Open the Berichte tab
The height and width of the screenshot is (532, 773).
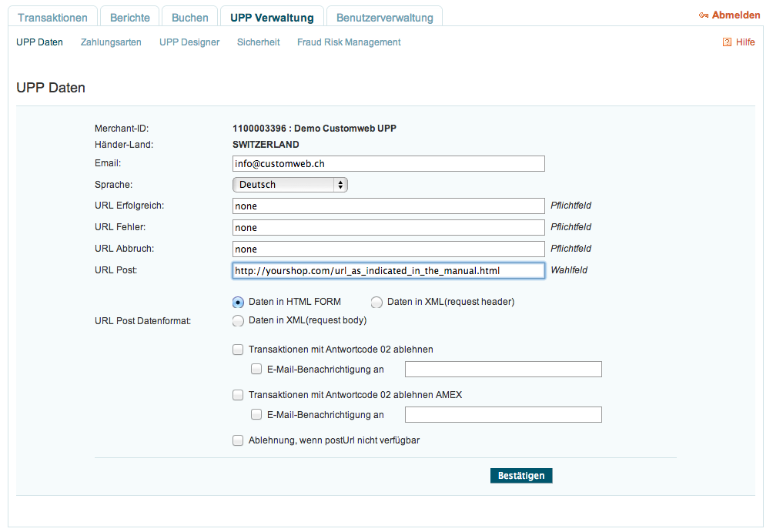pos(130,17)
